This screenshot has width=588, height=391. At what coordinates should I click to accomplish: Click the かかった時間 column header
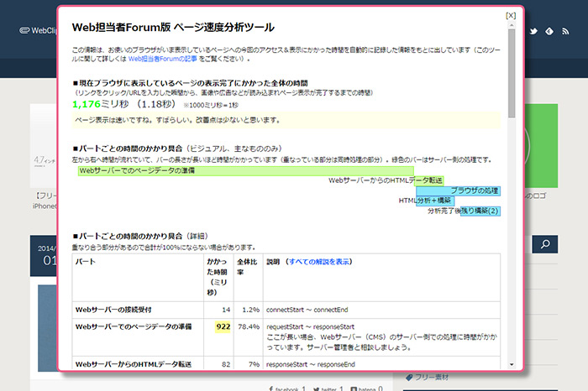(217, 277)
